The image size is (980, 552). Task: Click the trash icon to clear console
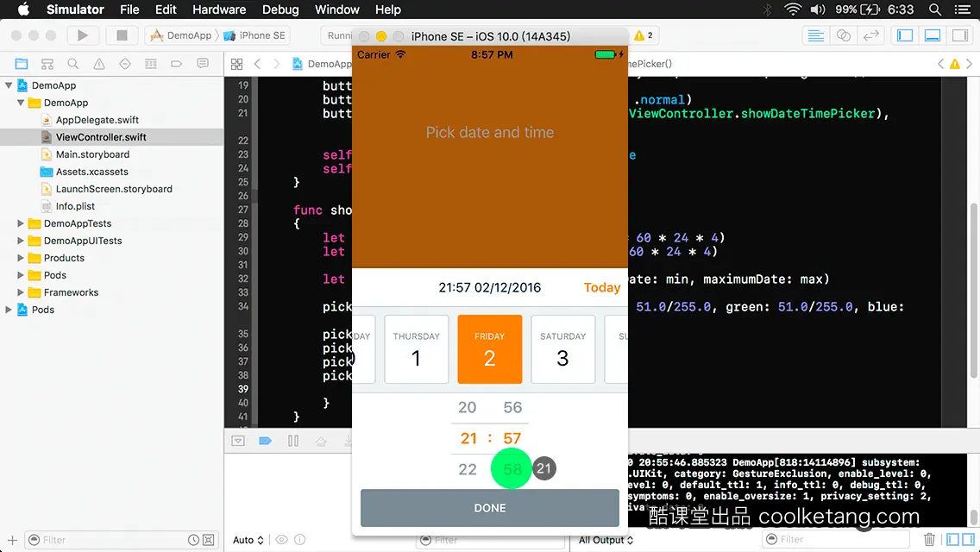[x=929, y=540]
